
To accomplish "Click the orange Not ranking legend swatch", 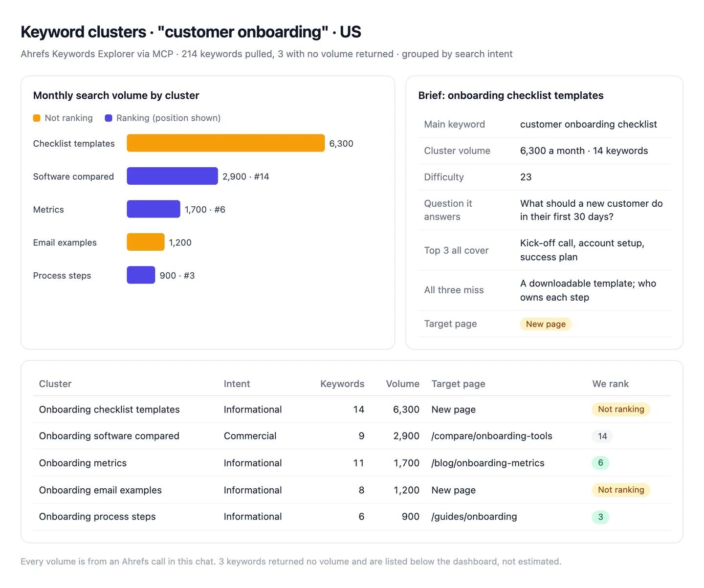I will (37, 118).
